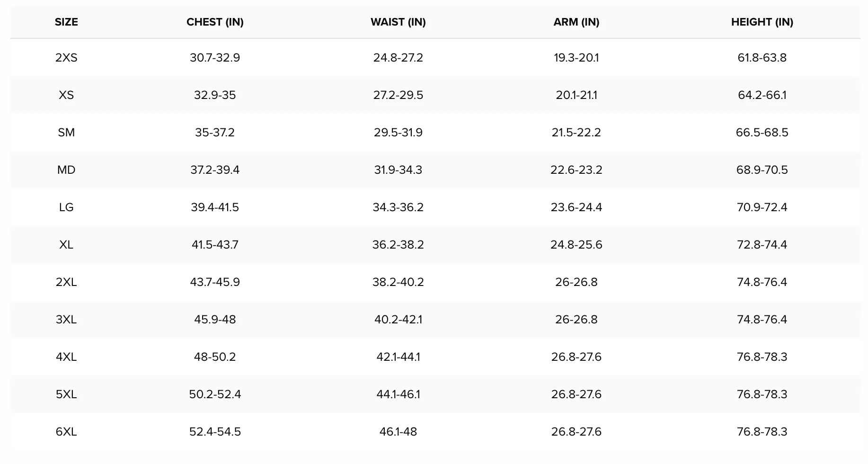Click the 3XL size label
The height and width of the screenshot is (464, 868).
[x=66, y=320]
